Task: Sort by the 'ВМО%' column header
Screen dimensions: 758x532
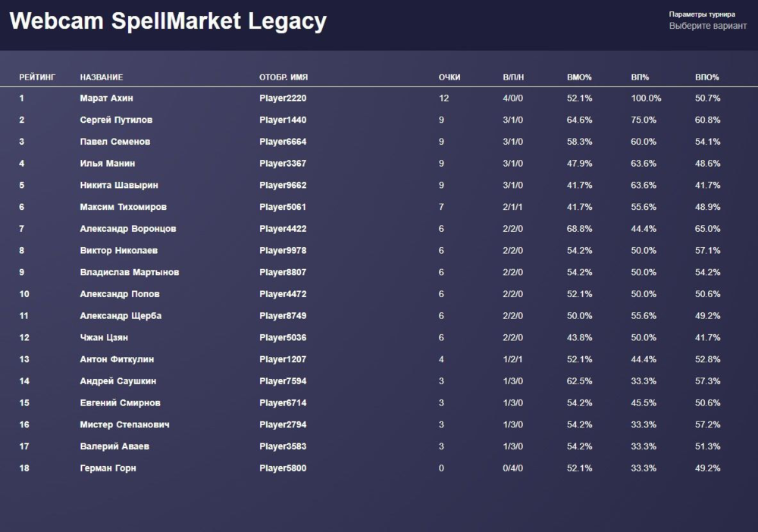Action: pos(579,77)
